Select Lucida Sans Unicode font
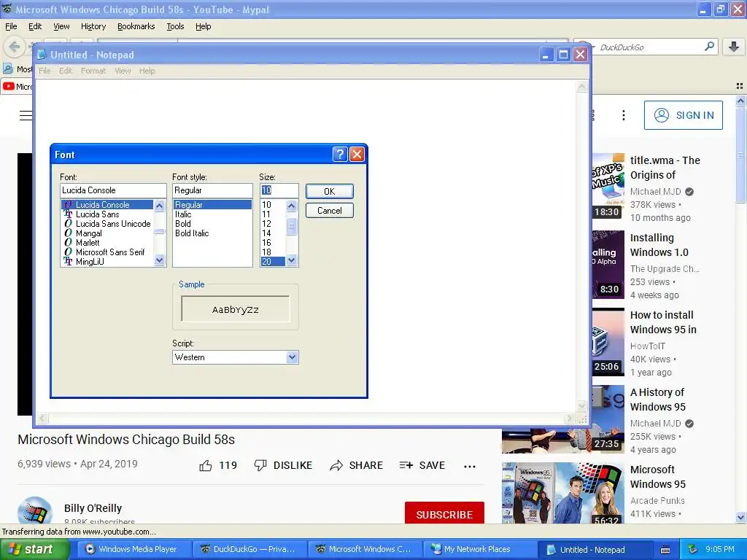 pos(113,224)
